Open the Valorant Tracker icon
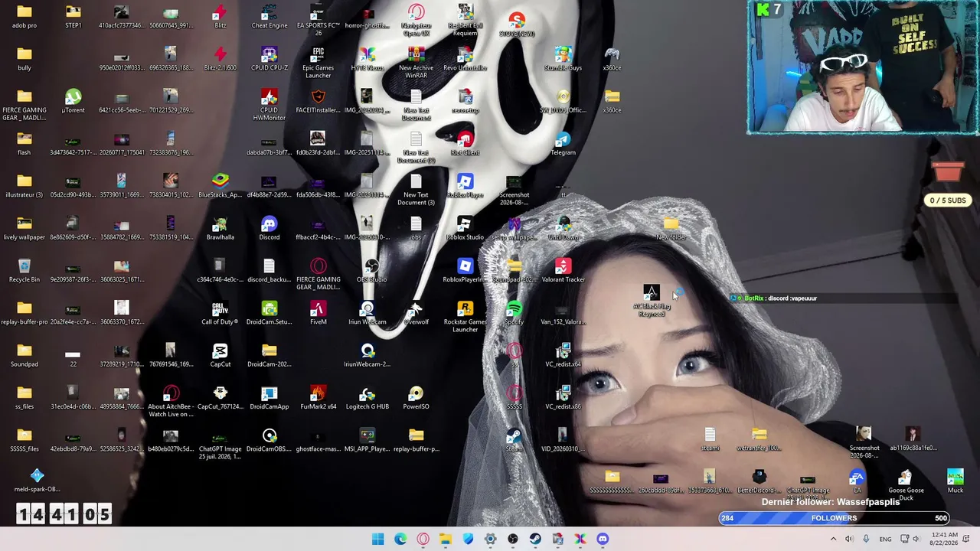980x551 pixels. click(563, 270)
